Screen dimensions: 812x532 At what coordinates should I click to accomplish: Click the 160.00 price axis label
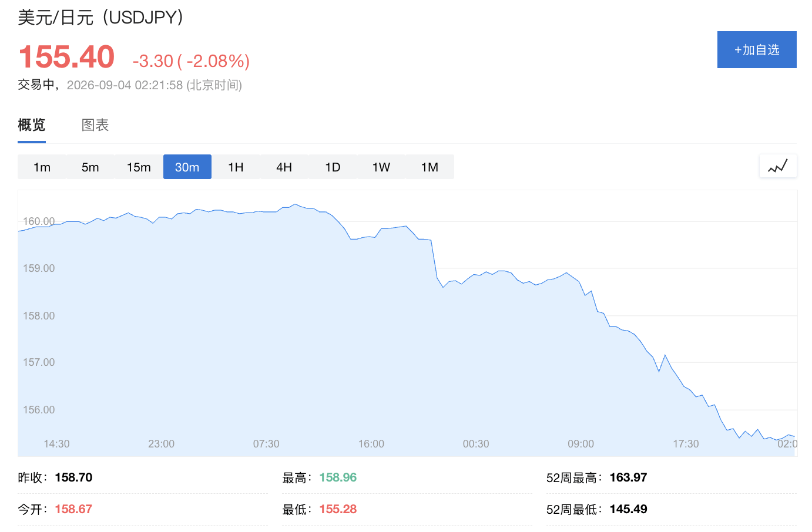[x=39, y=221]
